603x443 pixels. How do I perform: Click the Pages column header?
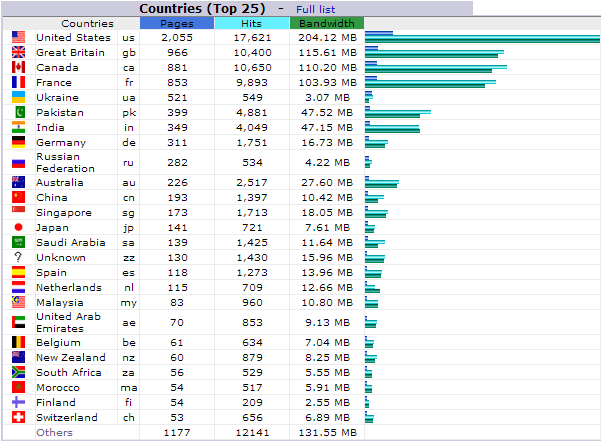pos(177,23)
